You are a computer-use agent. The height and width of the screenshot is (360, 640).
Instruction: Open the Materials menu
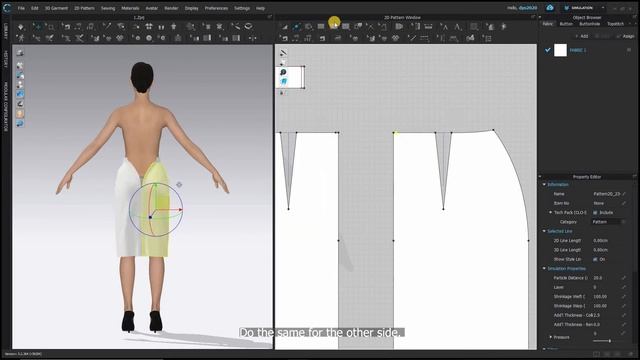(130, 8)
